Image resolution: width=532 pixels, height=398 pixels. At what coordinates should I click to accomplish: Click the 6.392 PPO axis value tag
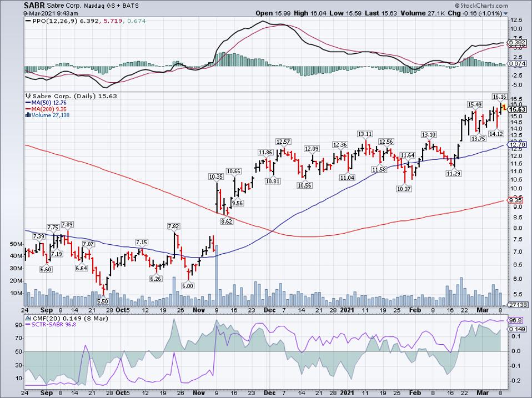click(x=518, y=43)
